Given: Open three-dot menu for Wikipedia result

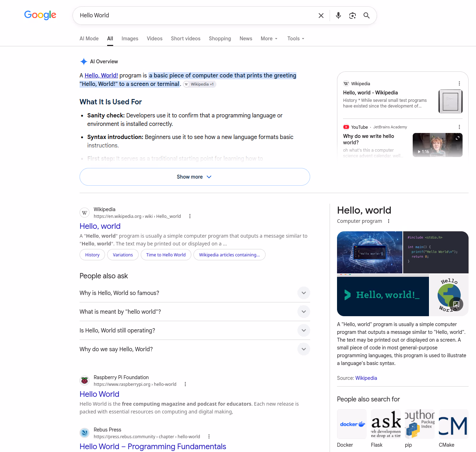Looking at the screenshot, I should click(190, 216).
